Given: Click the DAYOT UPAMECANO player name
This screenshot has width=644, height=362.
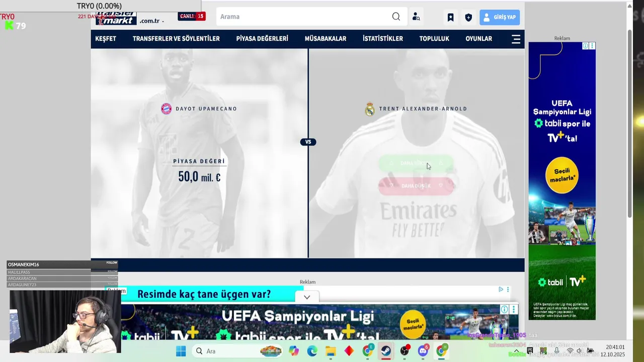Looking at the screenshot, I should pyautogui.click(x=206, y=109).
